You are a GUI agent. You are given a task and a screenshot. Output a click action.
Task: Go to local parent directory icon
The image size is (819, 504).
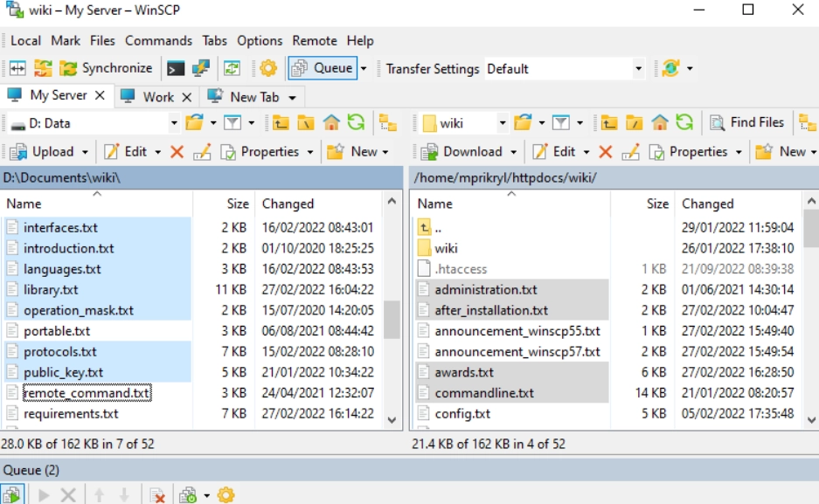[x=281, y=123]
